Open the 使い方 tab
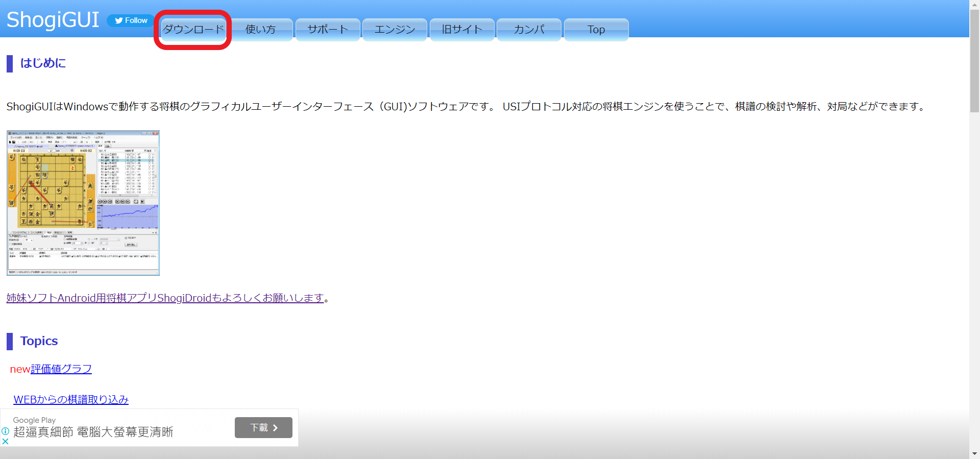Screen dimensions: 980x459 (260, 30)
